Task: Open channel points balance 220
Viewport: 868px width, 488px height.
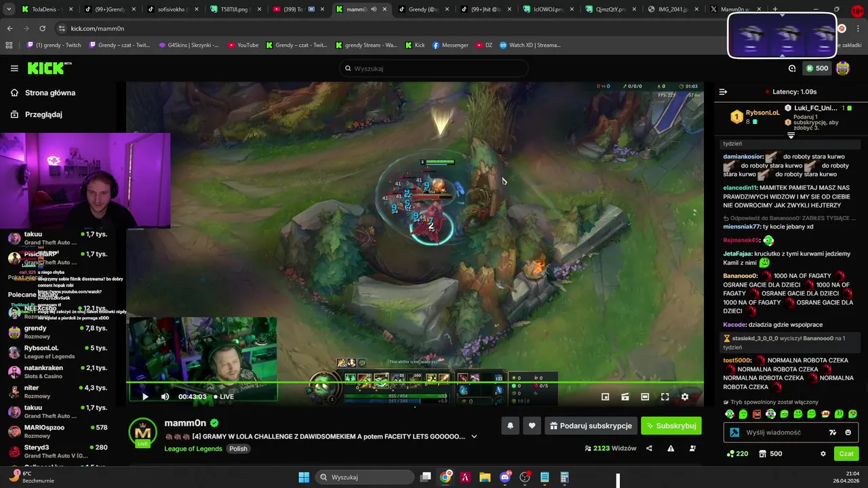Action: pos(737,453)
